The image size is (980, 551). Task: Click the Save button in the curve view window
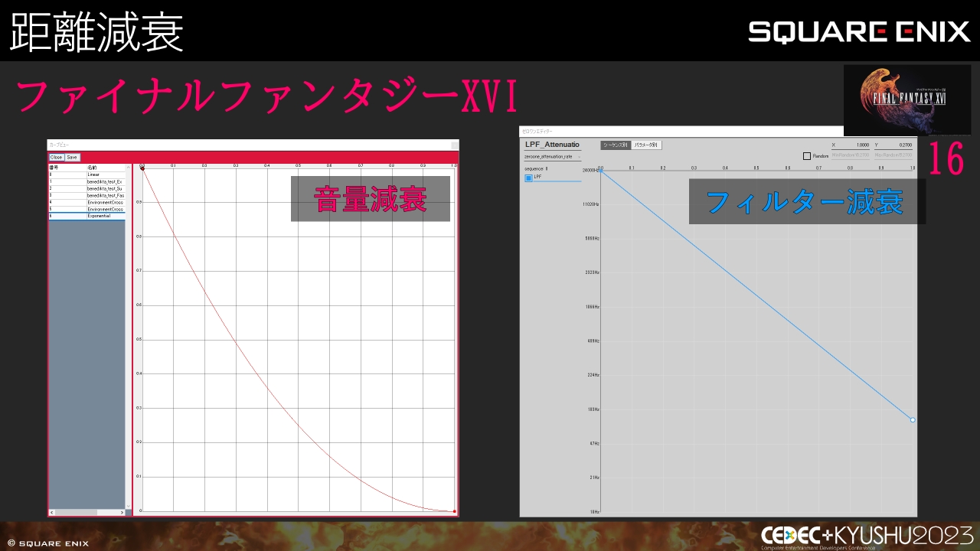coord(72,158)
